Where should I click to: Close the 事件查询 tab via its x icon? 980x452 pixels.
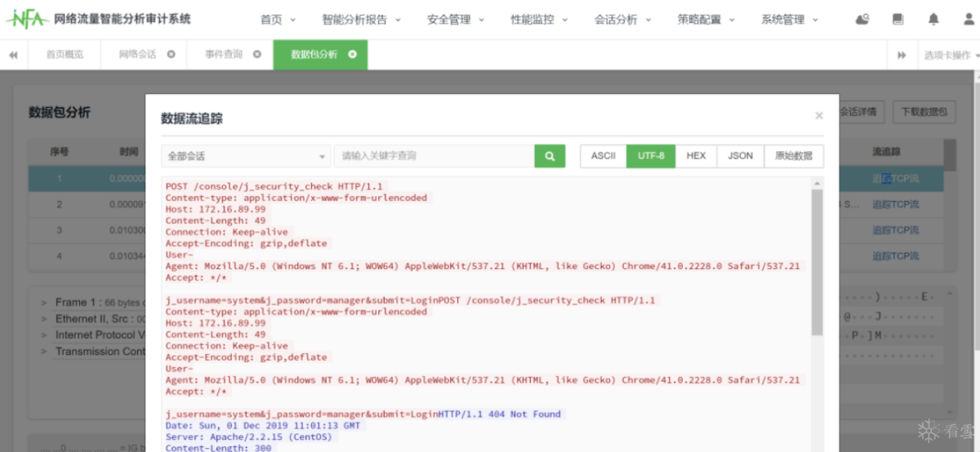pyautogui.click(x=257, y=55)
